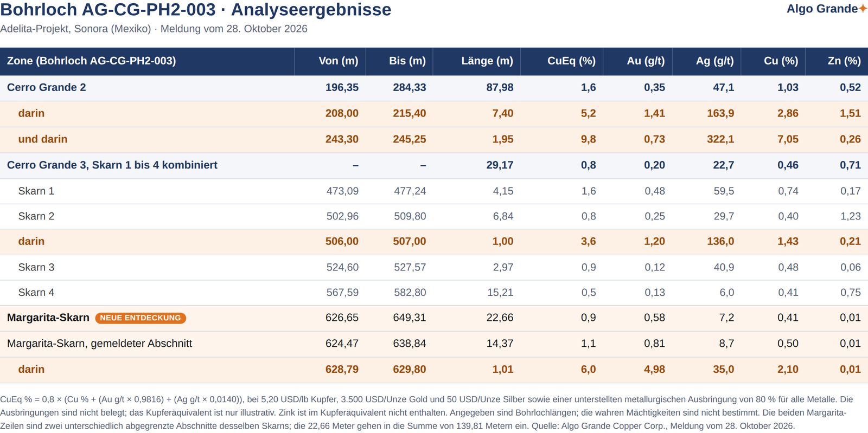Click the copper value '2,86'
Image resolution: width=868 pixels, height=433 pixels.
coord(788,113)
